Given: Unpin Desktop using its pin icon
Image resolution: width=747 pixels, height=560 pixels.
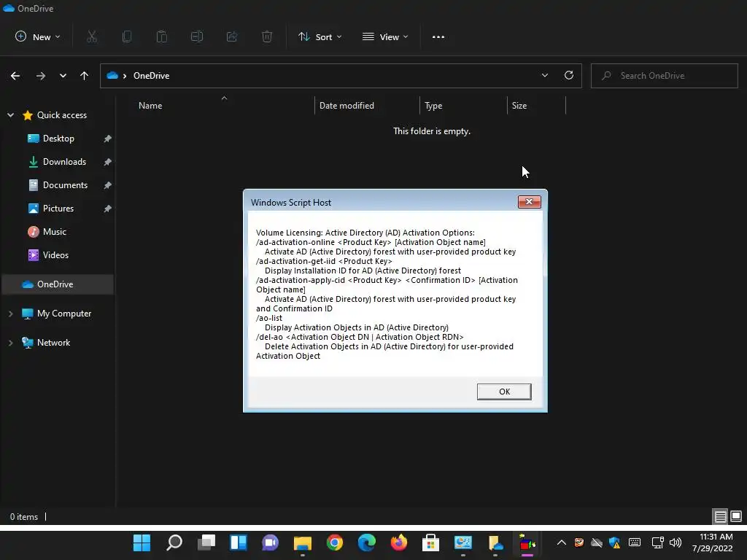Looking at the screenshot, I should tap(108, 139).
